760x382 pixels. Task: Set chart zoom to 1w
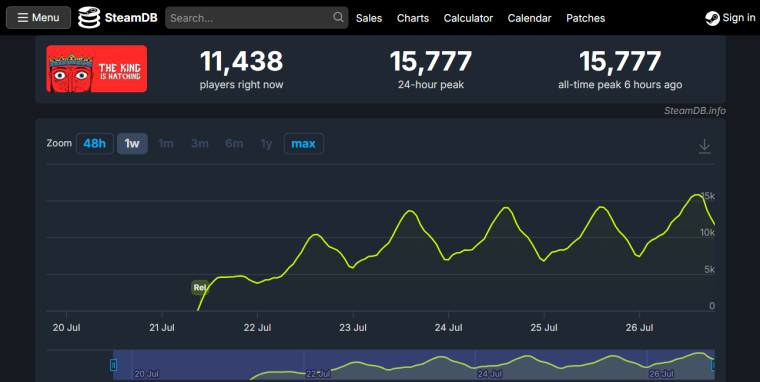click(132, 143)
